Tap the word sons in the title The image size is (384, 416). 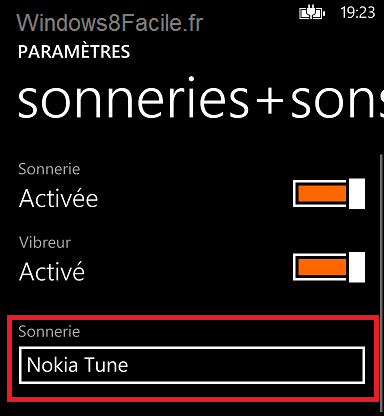pyautogui.click(x=337, y=102)
